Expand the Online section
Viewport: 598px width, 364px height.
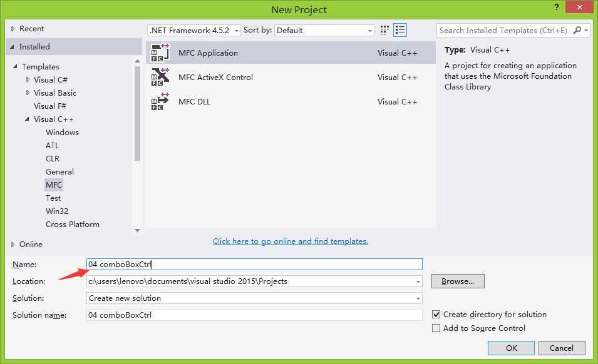13,245
